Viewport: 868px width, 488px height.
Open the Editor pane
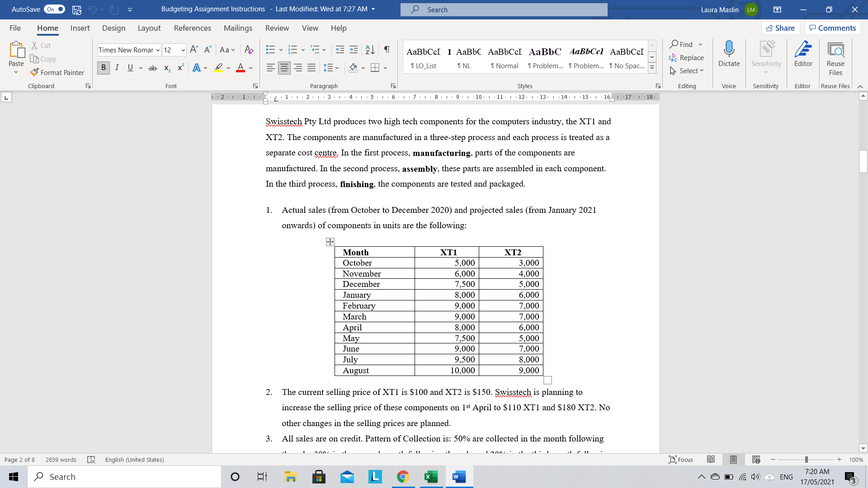coord(802,55)
